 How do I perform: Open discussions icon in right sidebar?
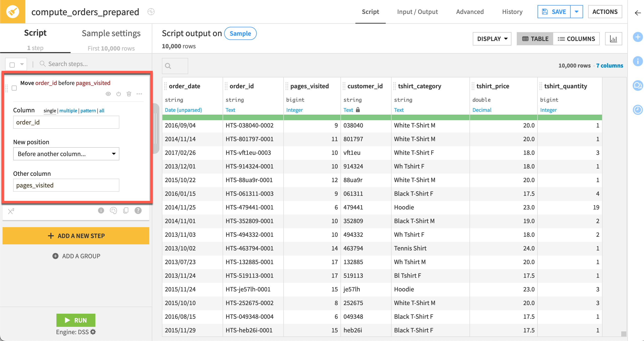tap(638, 85)
